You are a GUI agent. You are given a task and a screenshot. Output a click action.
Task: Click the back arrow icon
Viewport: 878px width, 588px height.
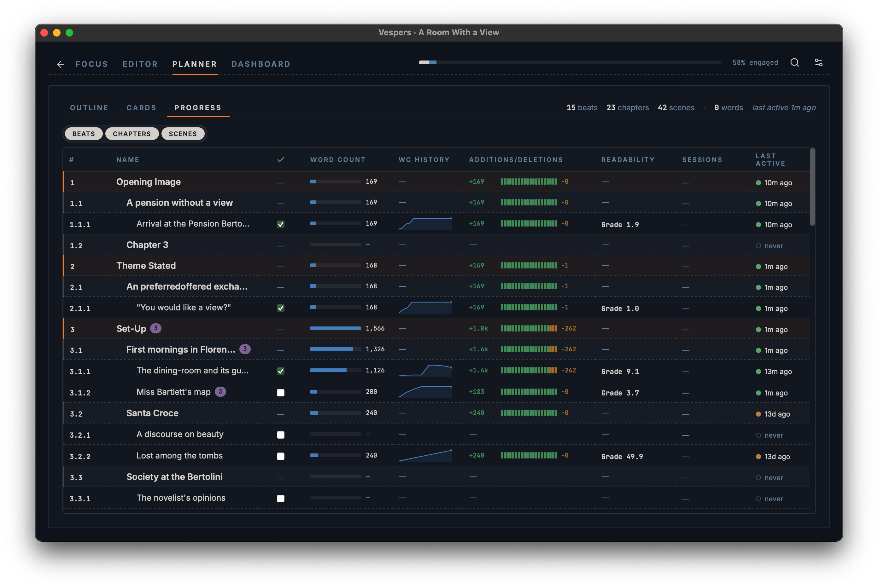61,64
